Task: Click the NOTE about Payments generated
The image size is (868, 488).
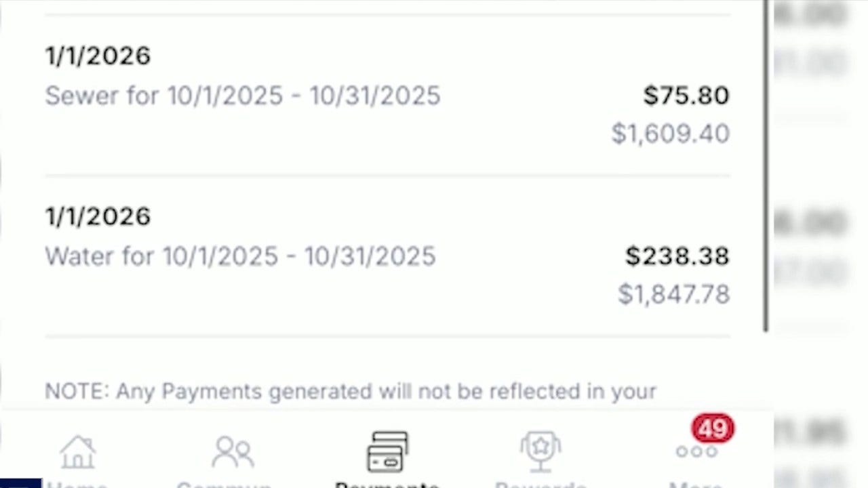Action: [350, 391]
